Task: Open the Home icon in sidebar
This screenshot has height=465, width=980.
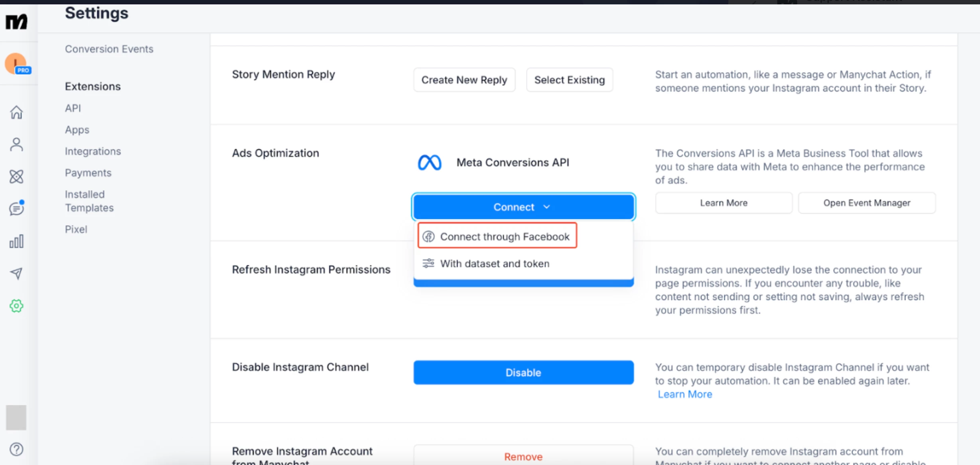Action: (x=16, y=112)
